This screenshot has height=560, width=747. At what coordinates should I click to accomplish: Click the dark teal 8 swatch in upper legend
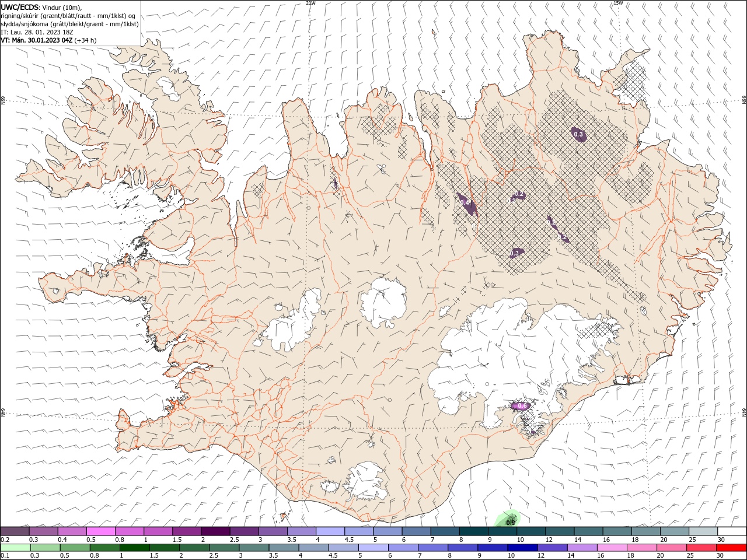coord(474,531)
